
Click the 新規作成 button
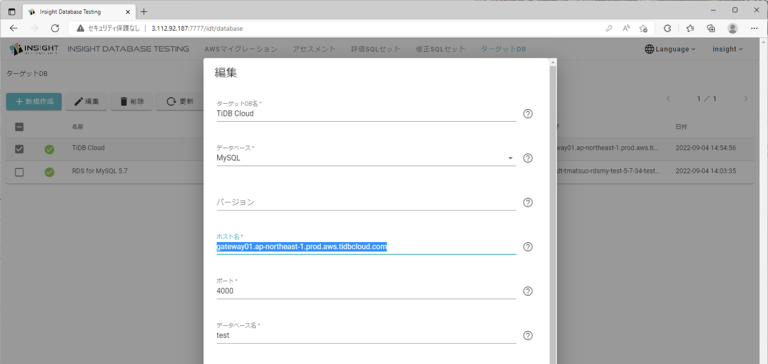[34, 101]
